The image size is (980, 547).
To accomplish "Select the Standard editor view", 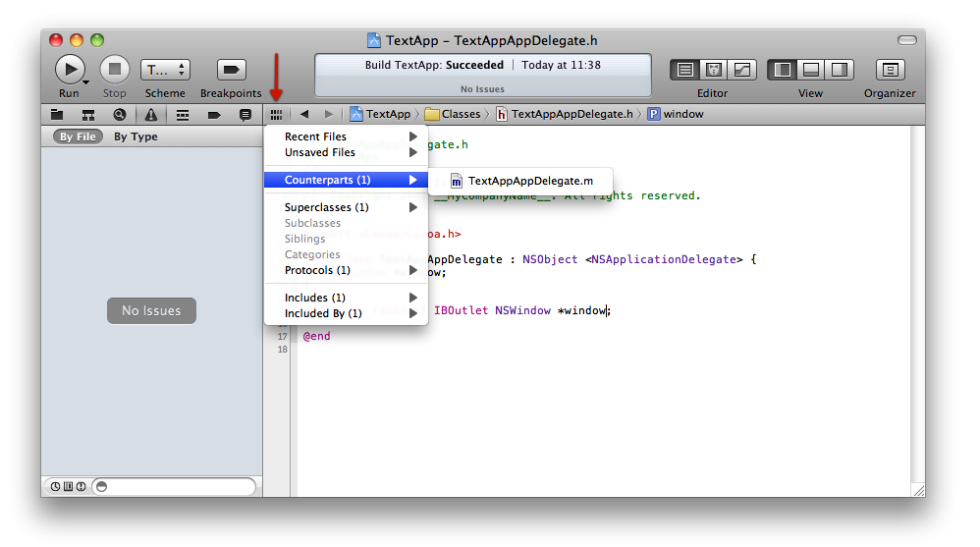I will pyautogui.click(x=684, y=70).
